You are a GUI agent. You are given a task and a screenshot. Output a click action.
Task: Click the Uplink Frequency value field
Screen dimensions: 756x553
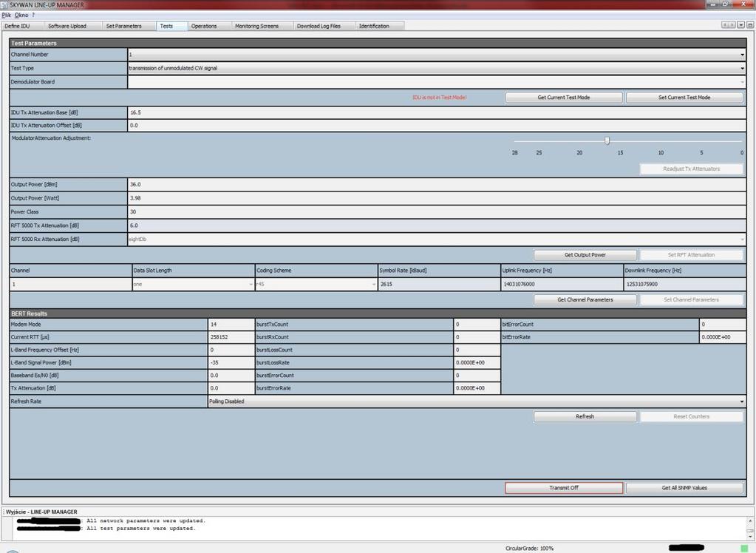click(562, 284)
